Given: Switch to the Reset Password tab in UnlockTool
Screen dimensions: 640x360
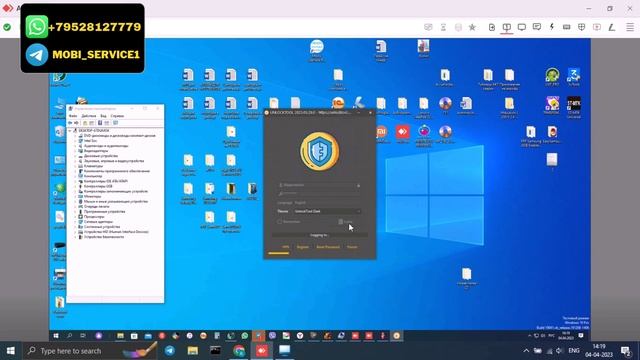Looking at the screenshot, I should coord(328,247).
